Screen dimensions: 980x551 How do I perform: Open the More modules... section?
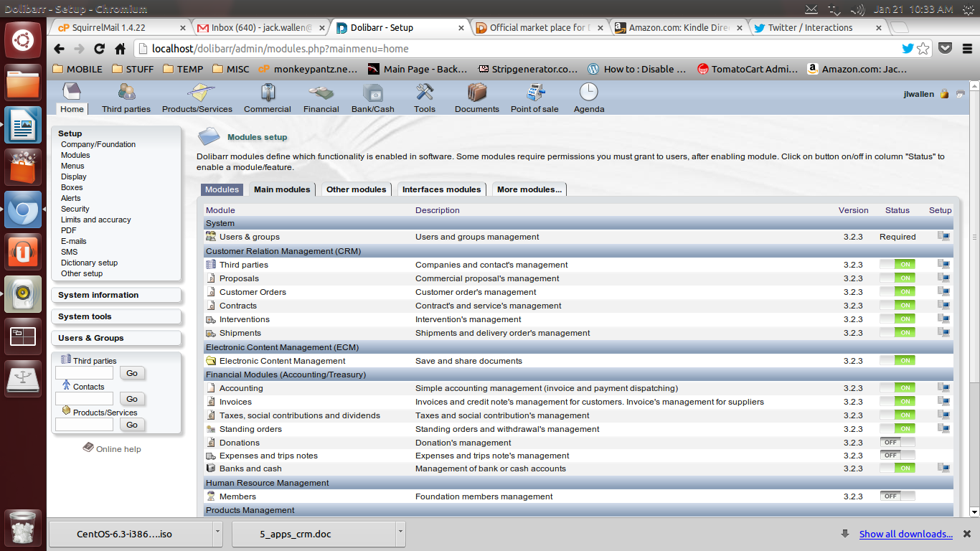[x=529, y=189]
